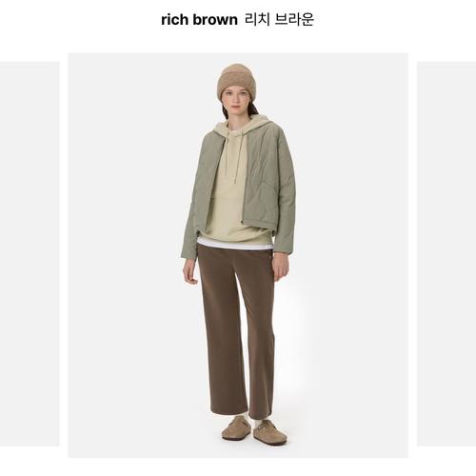Click the suede clog on the model's right foot
476x476 pixels.
click(236, 429)
